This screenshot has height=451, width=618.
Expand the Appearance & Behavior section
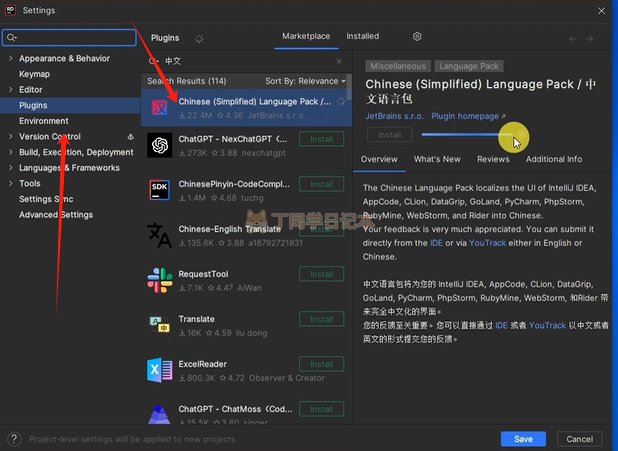point(11,59)
